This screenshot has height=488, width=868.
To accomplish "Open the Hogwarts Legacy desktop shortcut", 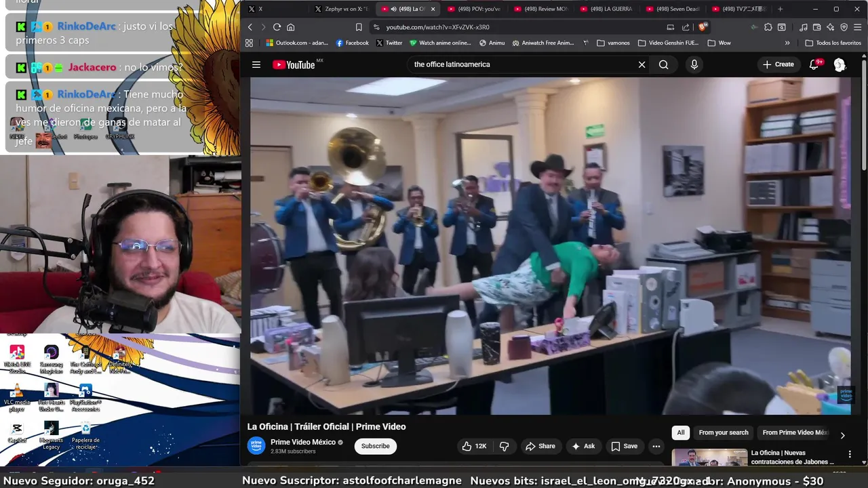I will click(51, 436).
